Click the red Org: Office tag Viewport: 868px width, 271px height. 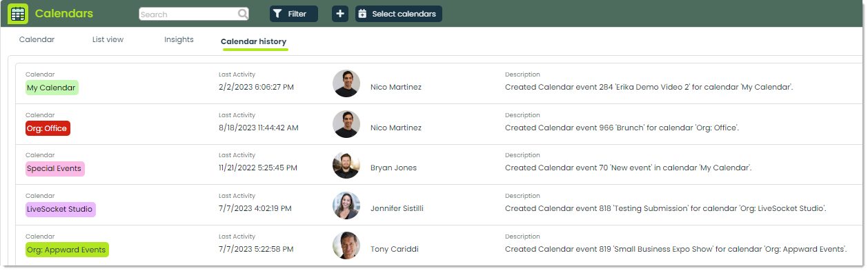click(x=48, y=128)
